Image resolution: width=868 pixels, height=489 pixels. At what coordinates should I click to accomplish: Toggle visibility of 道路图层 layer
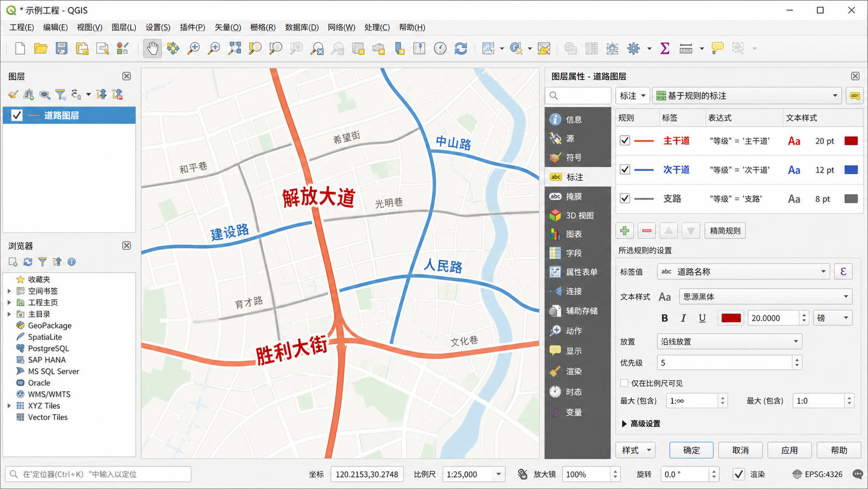pyautogui.click(x=17, y=115)
